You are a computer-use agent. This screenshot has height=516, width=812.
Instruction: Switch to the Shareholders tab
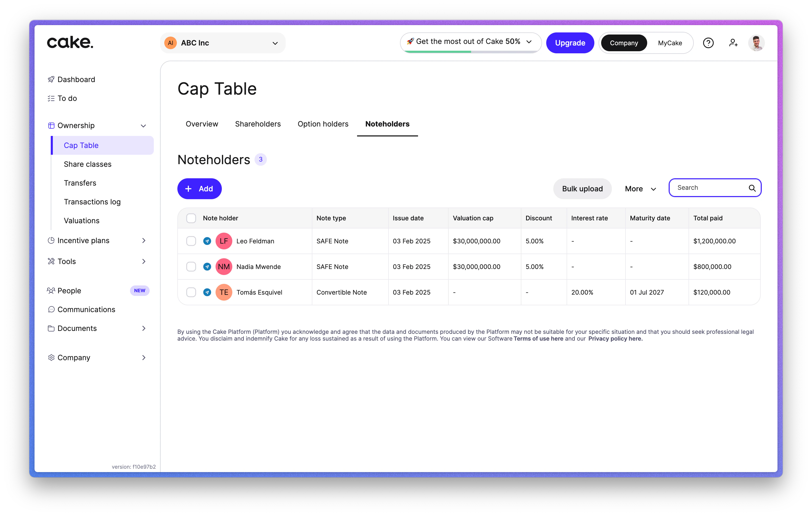click(258, 124)
